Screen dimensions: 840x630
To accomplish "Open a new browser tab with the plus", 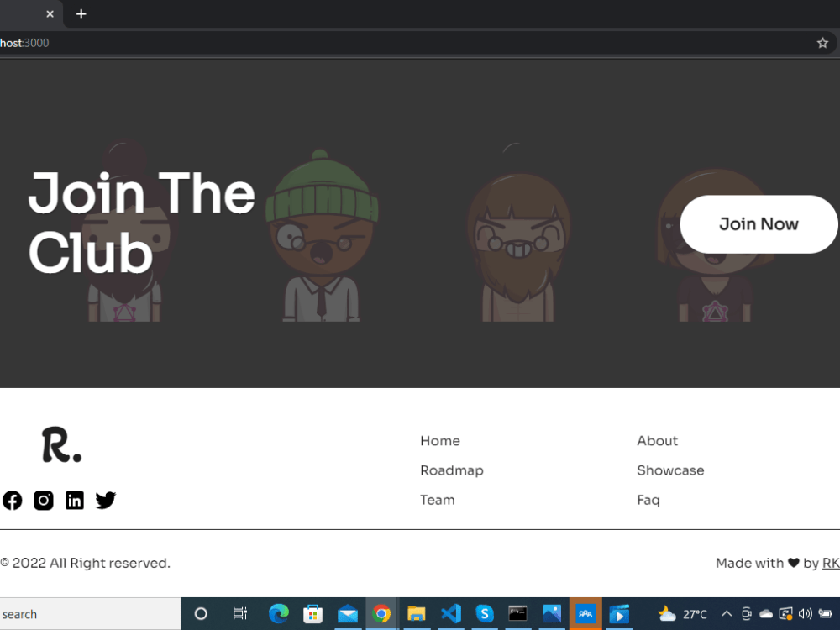I will (81, 13).
